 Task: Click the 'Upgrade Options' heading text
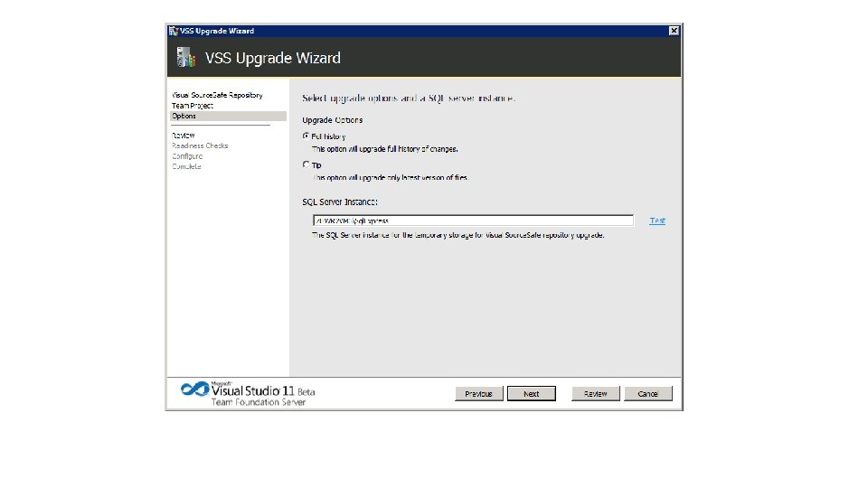(333, 120)
